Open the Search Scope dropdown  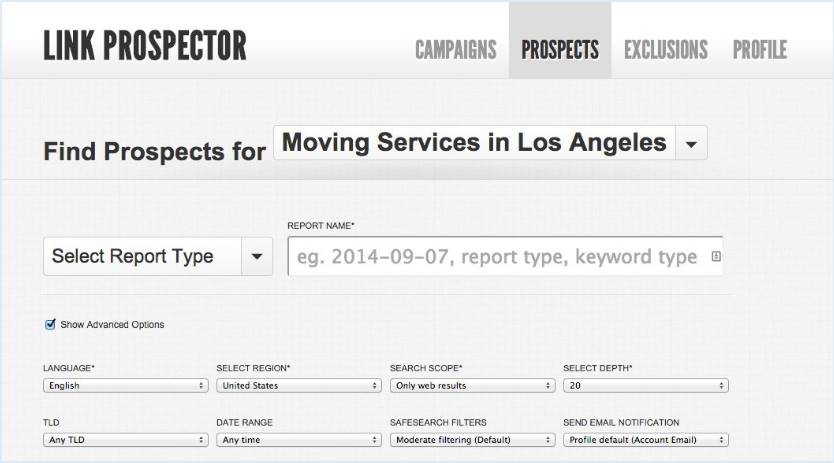tap(472, 385)
